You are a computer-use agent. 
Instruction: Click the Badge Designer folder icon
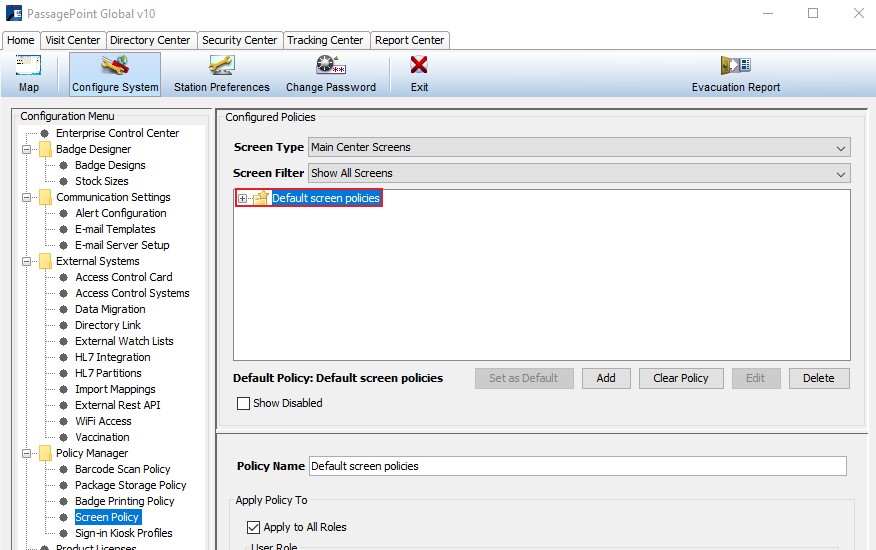pyautogui.click(x=45, y=149)
